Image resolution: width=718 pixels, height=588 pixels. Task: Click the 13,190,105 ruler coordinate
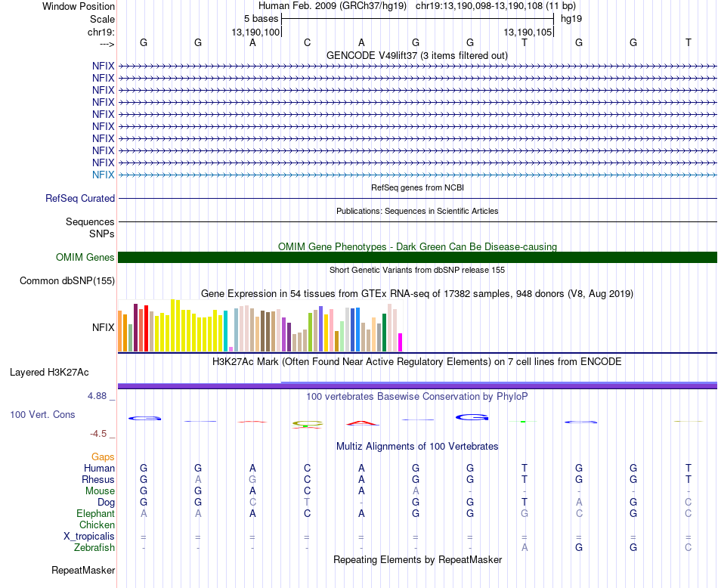pos(528,32)
